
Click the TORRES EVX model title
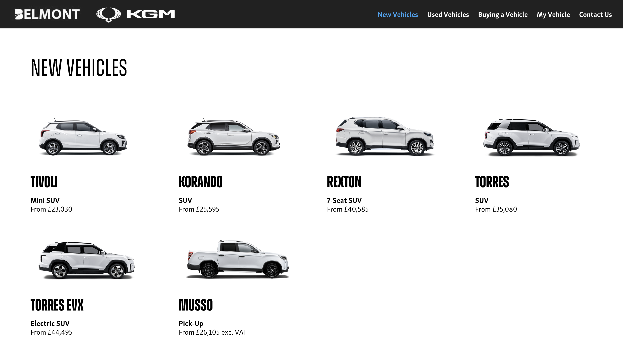pos(57,305)
